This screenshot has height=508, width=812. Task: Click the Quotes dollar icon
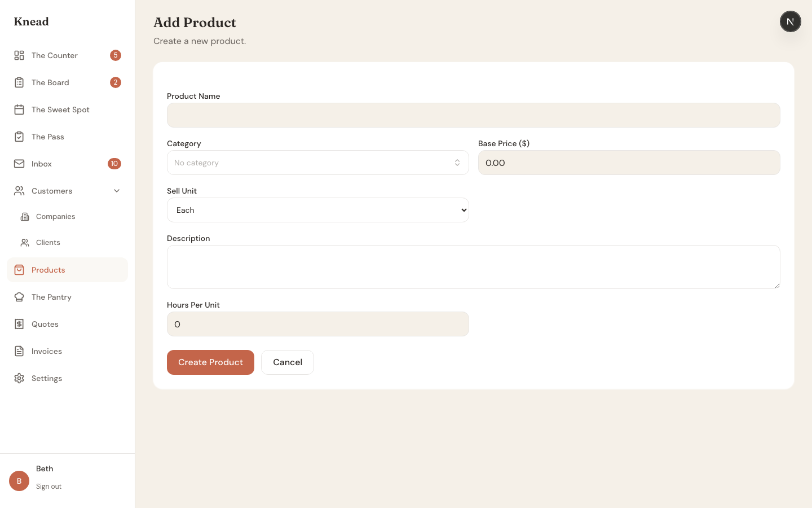[x=19, y=324]
